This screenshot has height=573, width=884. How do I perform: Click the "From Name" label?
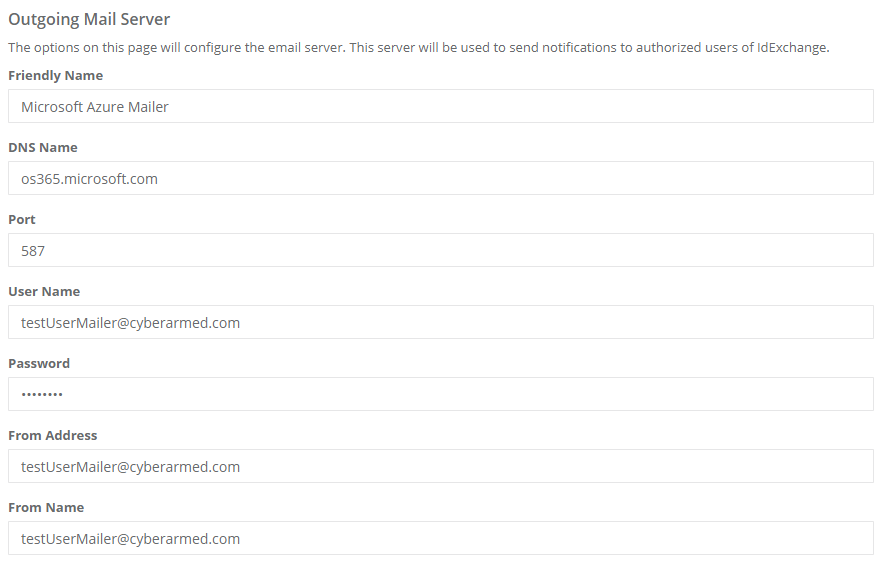pos(46,508)
